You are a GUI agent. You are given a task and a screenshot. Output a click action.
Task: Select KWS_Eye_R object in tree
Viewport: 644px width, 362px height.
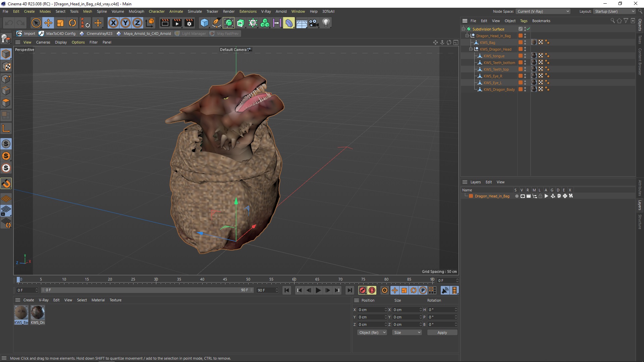click(493, 76)
